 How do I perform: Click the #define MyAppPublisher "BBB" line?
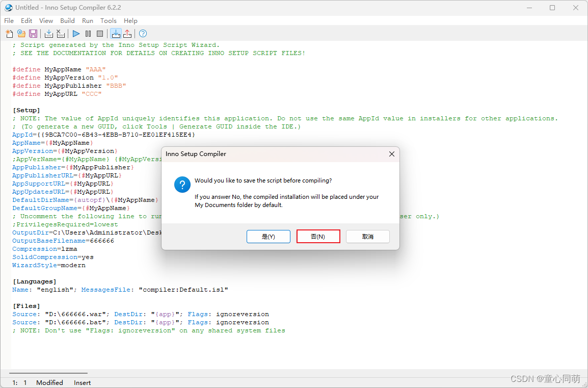point(69,86)
